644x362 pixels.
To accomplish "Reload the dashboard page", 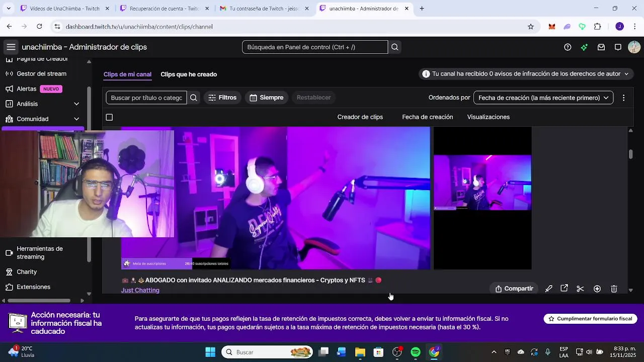I will 39,27.
